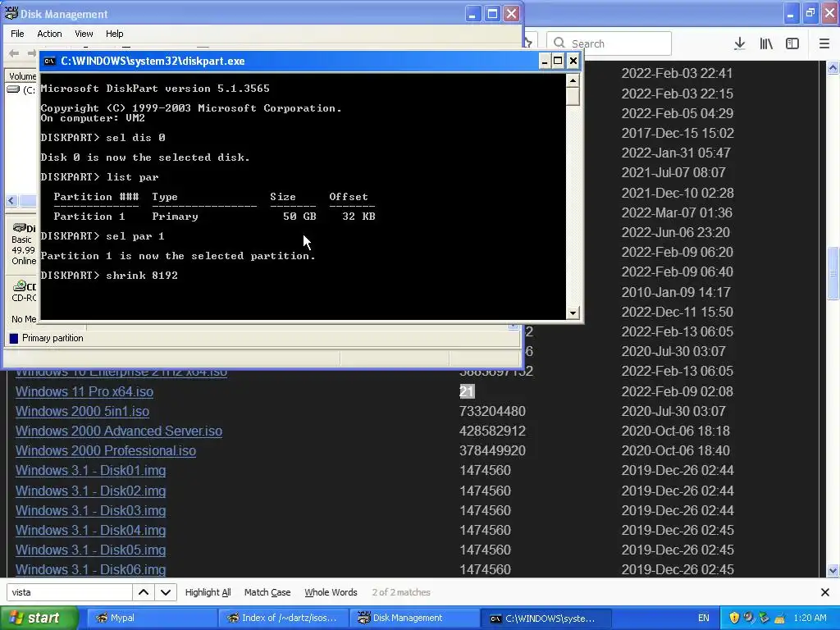The height and width of the screenshot is (630, 840).
Task: Click the EN language indicator in the taskbar
Action: pos(703,619)
